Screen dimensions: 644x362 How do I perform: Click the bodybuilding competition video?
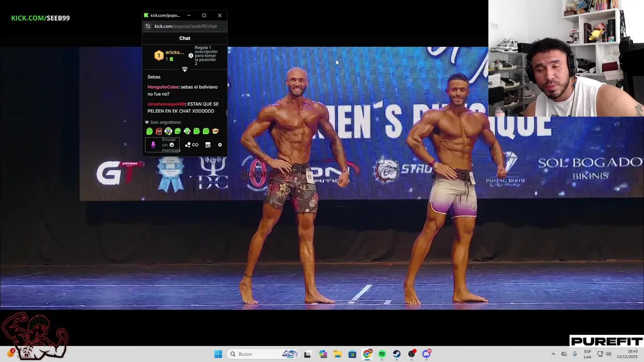click(322, 178)
